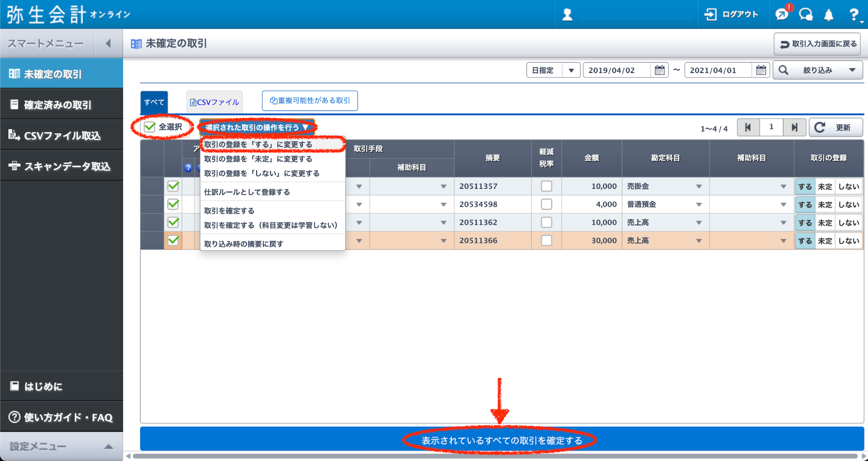Open the chat speech bubble icon

[806, 15]
